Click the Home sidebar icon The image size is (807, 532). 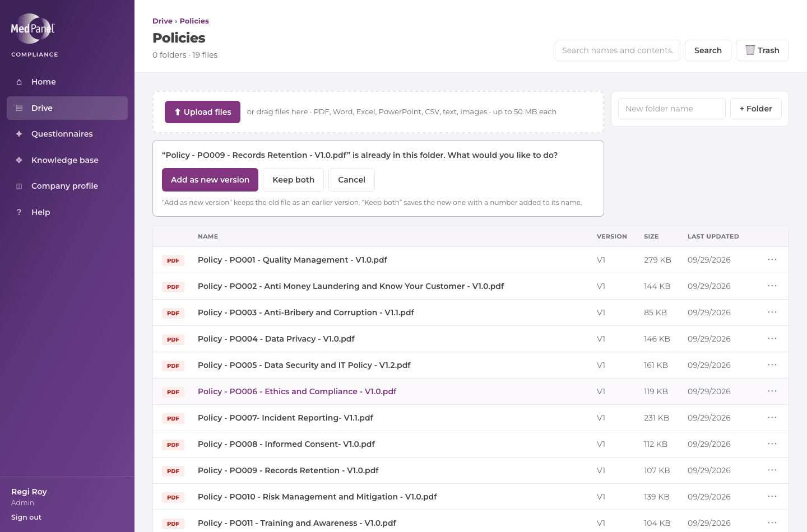19,82
